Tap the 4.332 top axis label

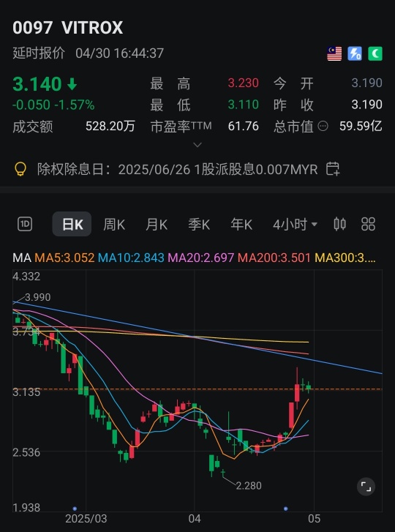click(x=26, y=276)
